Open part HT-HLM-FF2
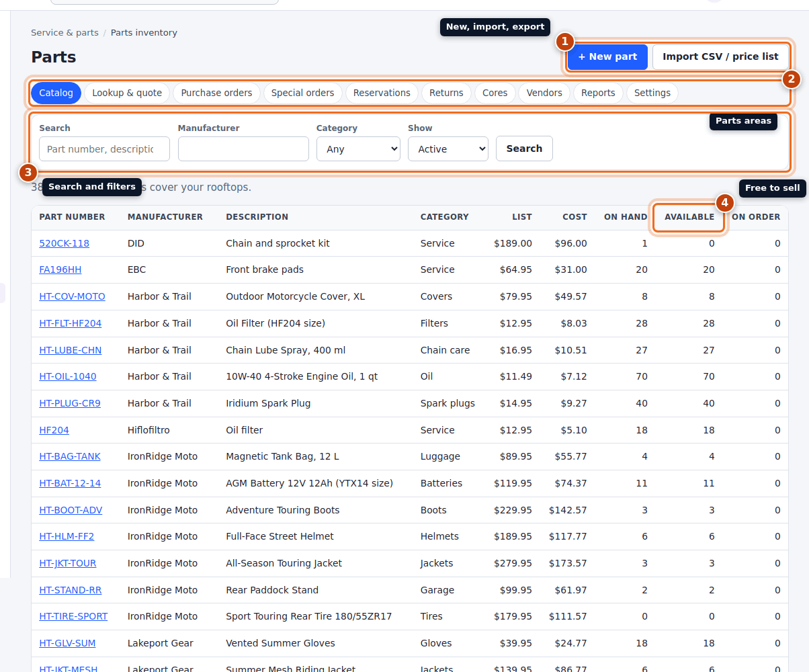The height and width of the screenshot is (672, 809). 67,536
